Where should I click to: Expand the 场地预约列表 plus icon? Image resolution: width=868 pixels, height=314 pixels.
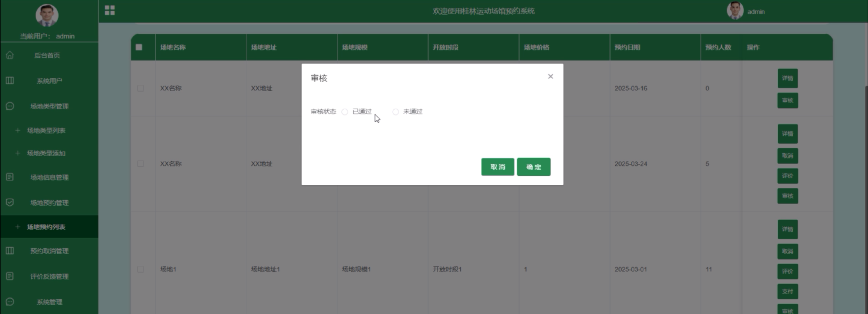(18, 227)
